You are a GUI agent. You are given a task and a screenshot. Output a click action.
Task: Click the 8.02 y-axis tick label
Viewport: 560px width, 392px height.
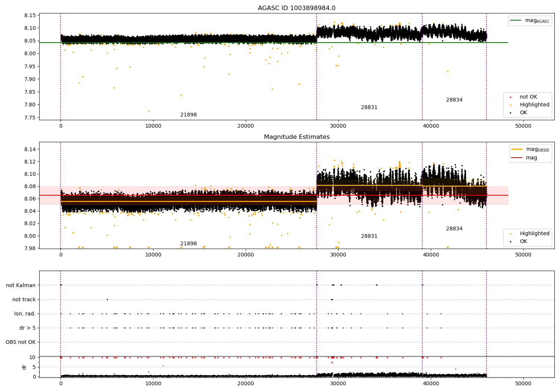tap(30, 224)
